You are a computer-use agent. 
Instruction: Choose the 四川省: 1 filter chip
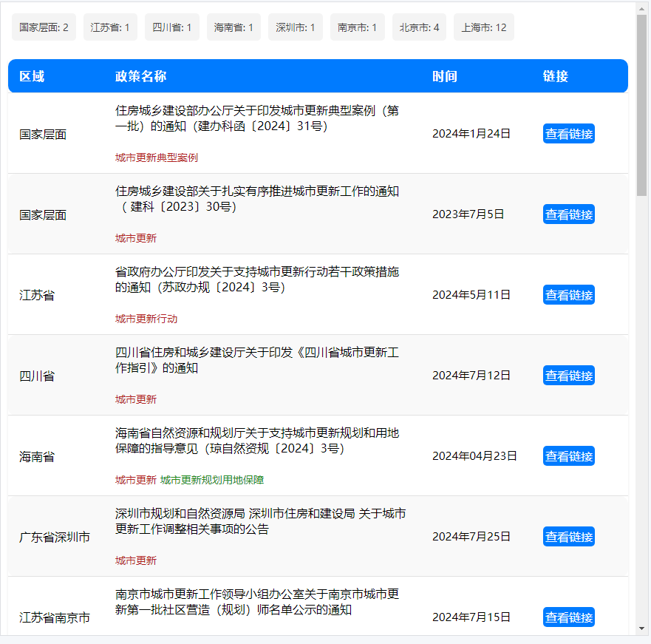[x=172, y=27]
